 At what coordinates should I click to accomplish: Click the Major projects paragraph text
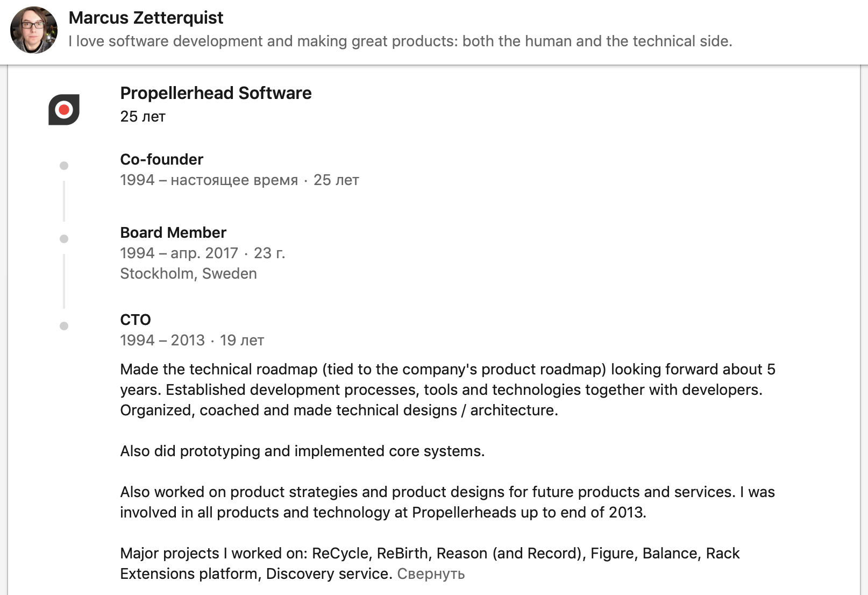tap(430, 563)
